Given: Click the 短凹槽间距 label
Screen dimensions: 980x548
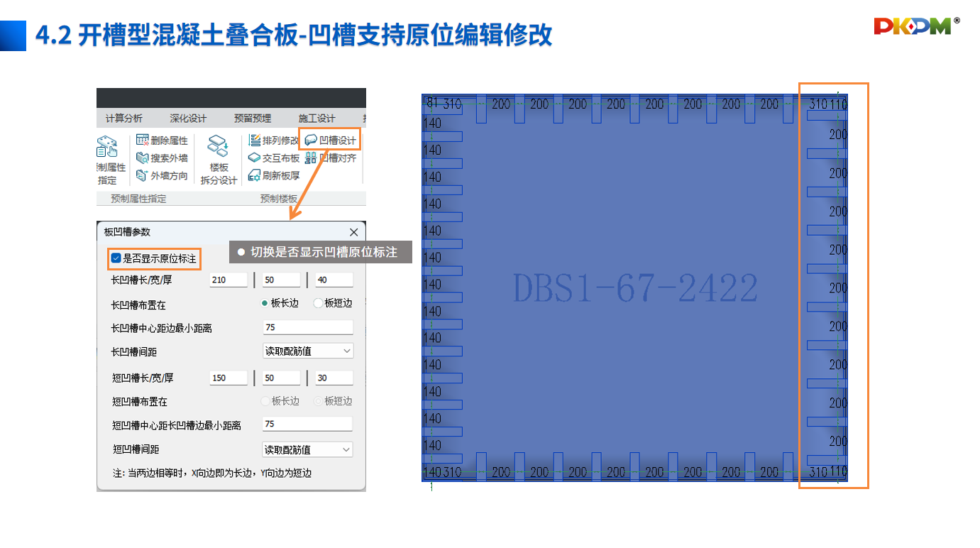Looking at the screenshot, I should [136, 449].
